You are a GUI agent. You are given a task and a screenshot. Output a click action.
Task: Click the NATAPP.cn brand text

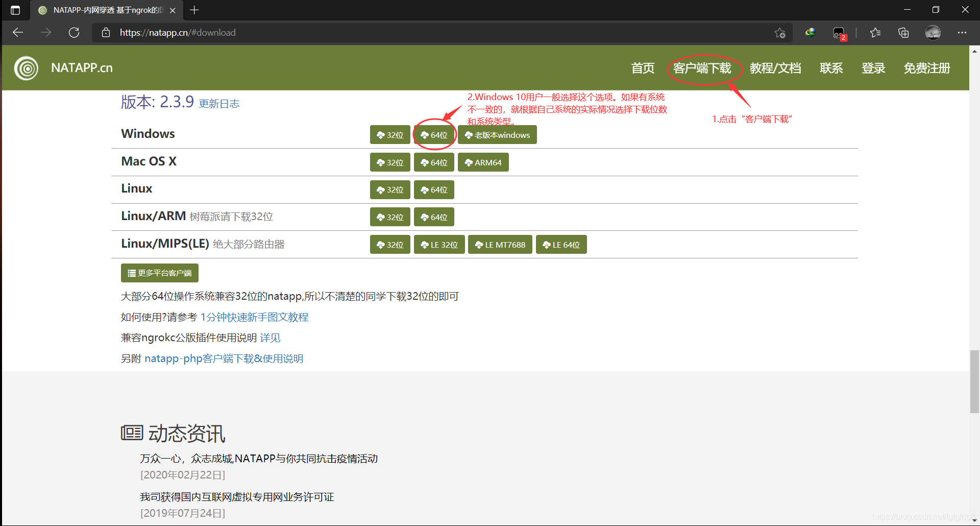[82, 68]
